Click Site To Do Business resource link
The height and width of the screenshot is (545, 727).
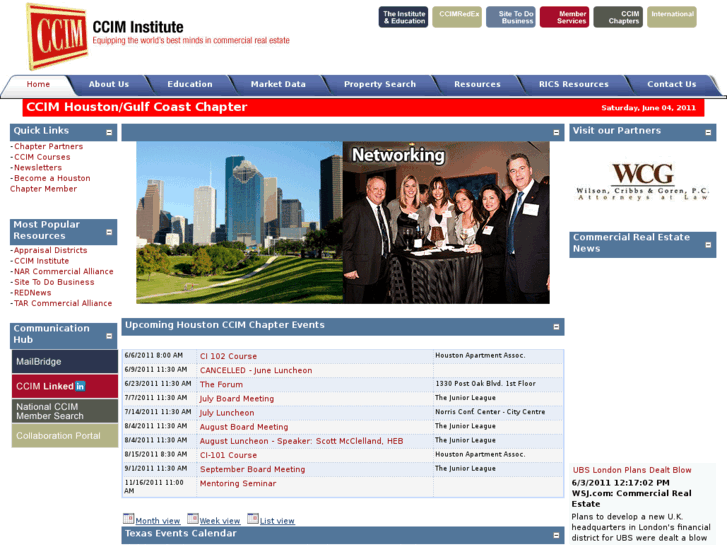pyautogui.click(x=54, y=282)
